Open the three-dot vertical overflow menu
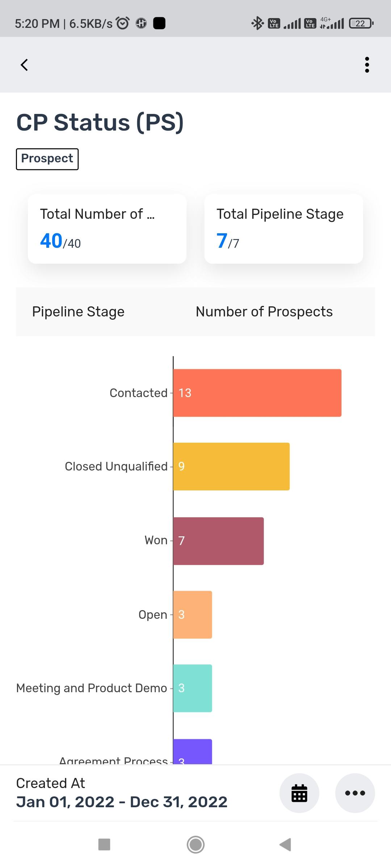Viewport: 391px width, 868px height. [x=367, y=65]
